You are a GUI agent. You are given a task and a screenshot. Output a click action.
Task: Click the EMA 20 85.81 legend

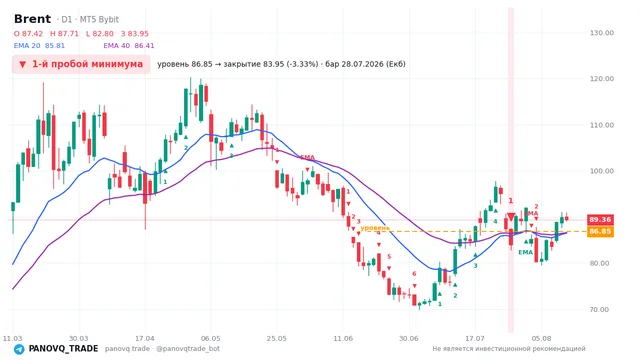click(x=39, y=46)
